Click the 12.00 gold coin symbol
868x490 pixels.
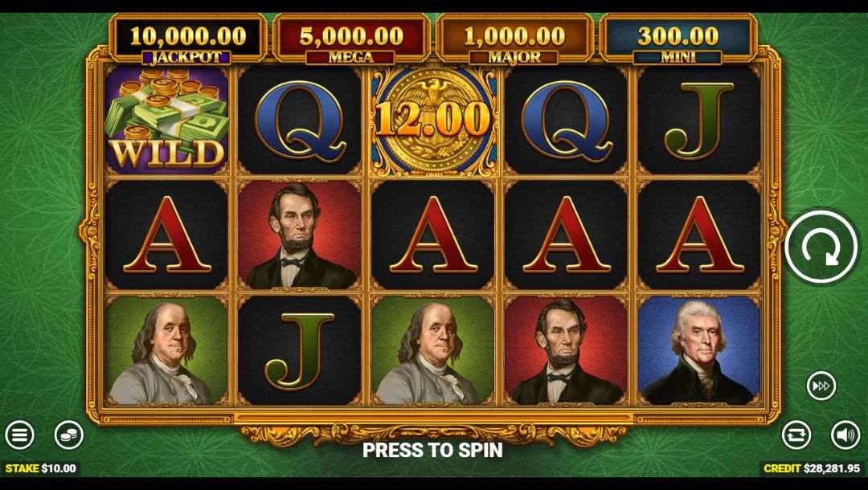pos(433,120)
